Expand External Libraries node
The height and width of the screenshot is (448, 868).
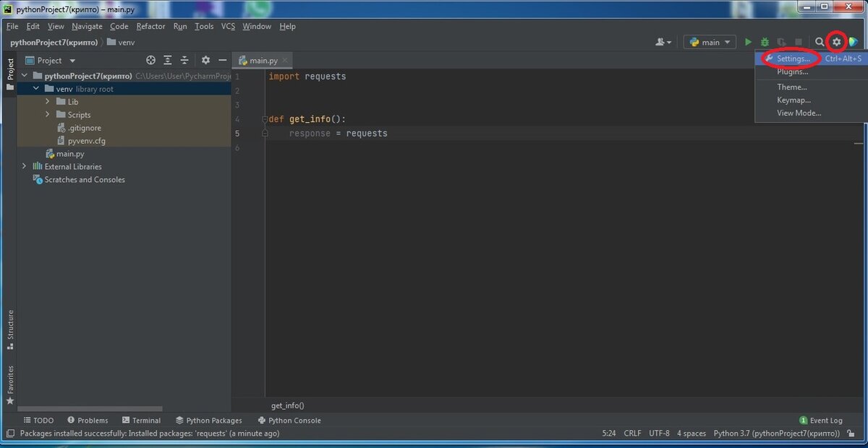pyautogui.click(x=25, y=166)
